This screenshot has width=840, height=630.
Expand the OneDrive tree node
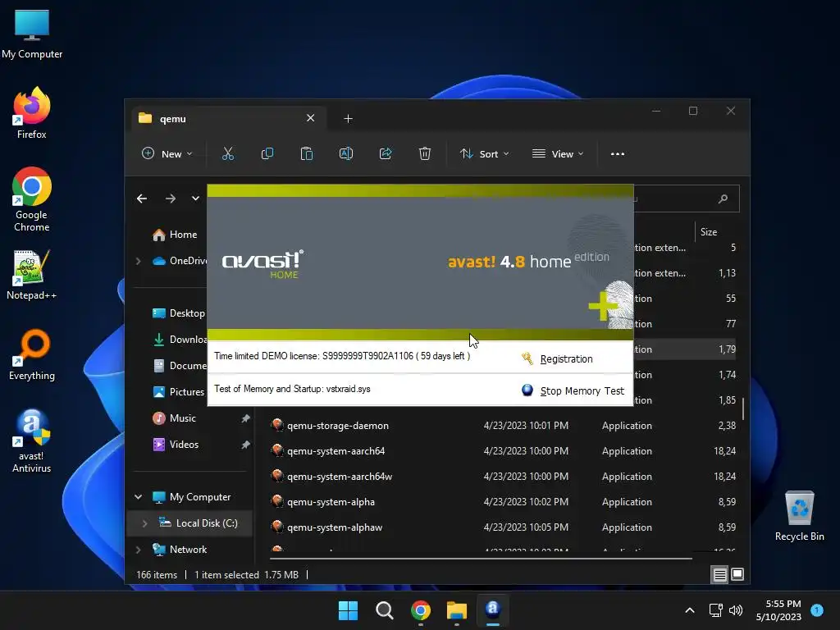pos(138,261)
